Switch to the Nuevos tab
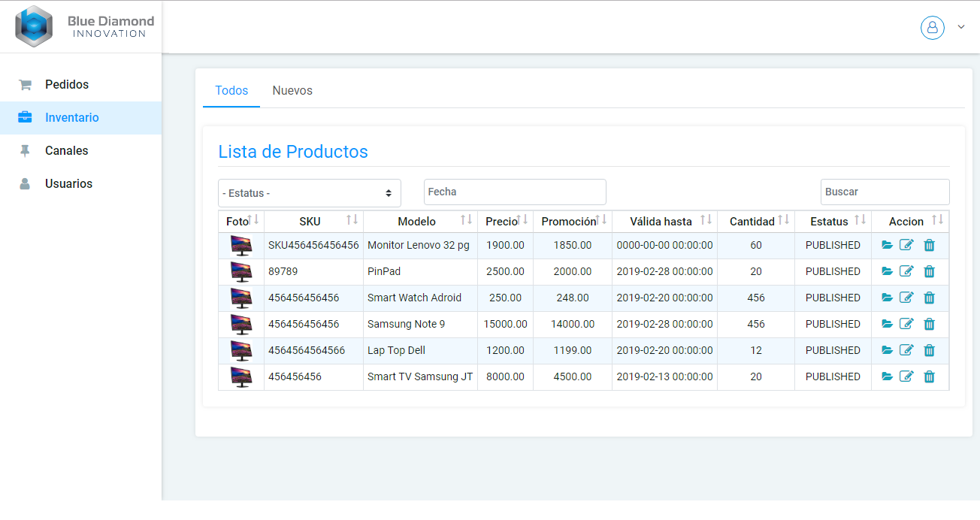 [292, 90]
